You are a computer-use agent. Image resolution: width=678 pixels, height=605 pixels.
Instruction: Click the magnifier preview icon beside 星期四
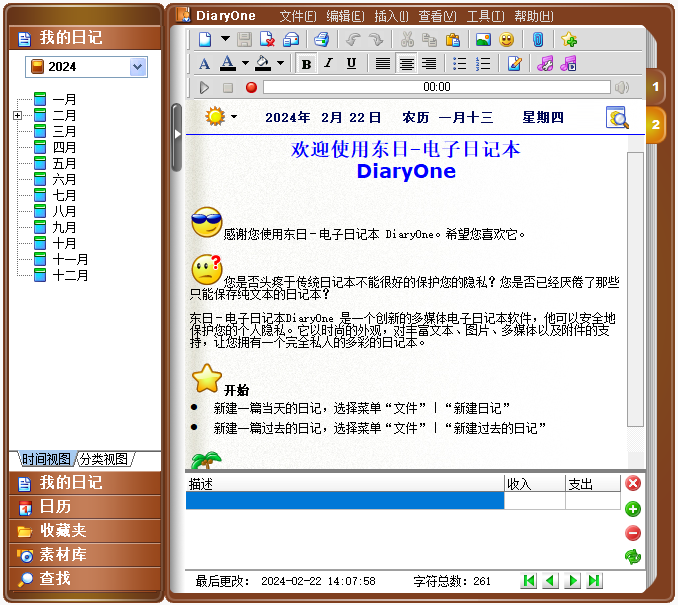pos(617,117)
